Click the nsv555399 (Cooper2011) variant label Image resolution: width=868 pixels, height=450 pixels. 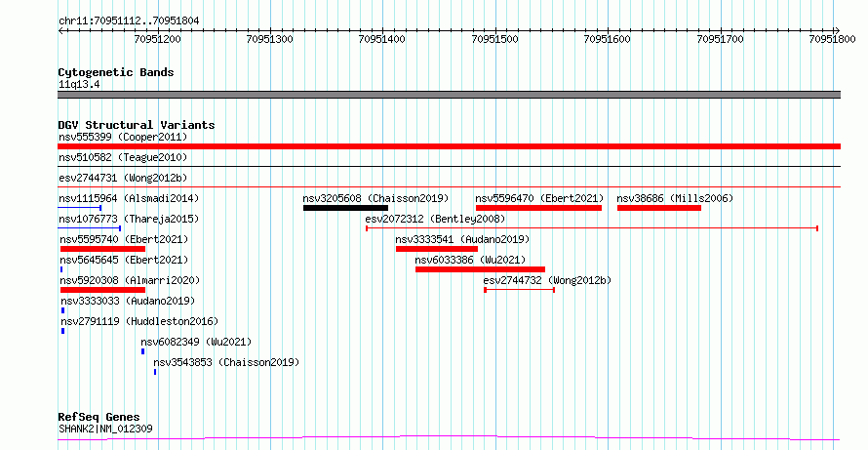[123, 137]
